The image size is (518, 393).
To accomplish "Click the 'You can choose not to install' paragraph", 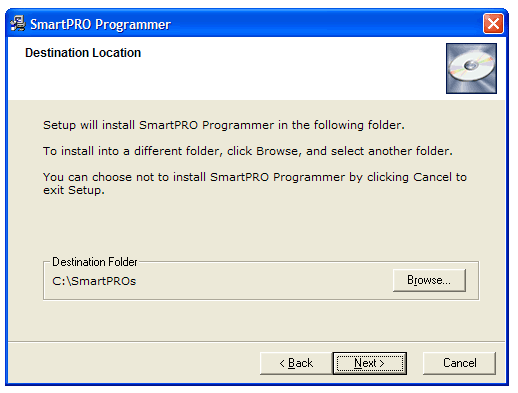I will [x=255, y=183].
